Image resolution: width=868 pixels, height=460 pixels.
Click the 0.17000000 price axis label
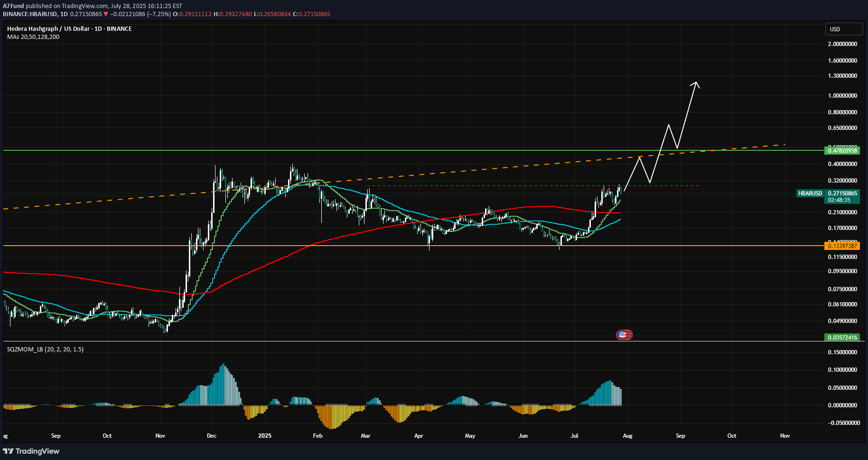[842, 228]
